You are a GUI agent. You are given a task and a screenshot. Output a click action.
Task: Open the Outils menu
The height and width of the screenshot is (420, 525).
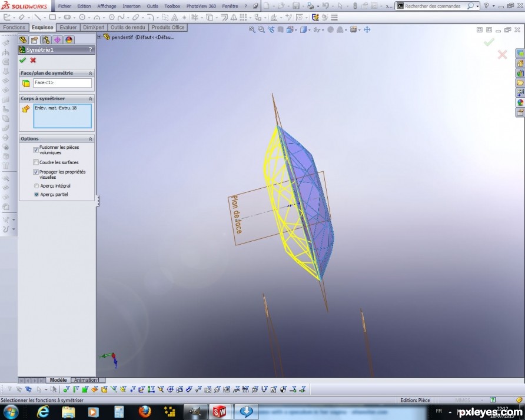152,6
